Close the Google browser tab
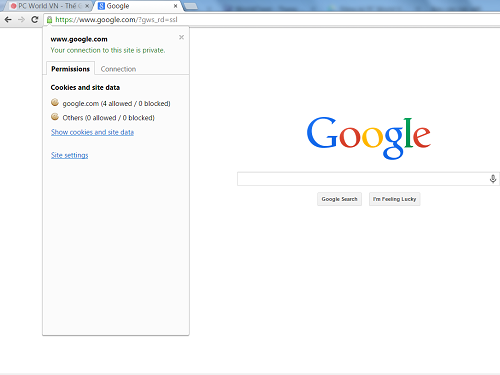 (x=175, y=6)
